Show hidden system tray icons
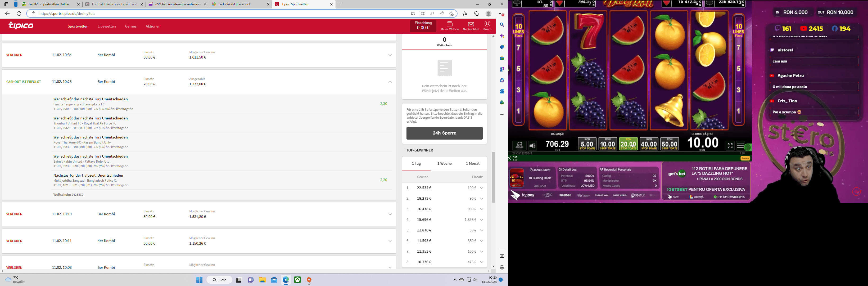This screenshot has height=286, width=868. (x=455, y=280)
